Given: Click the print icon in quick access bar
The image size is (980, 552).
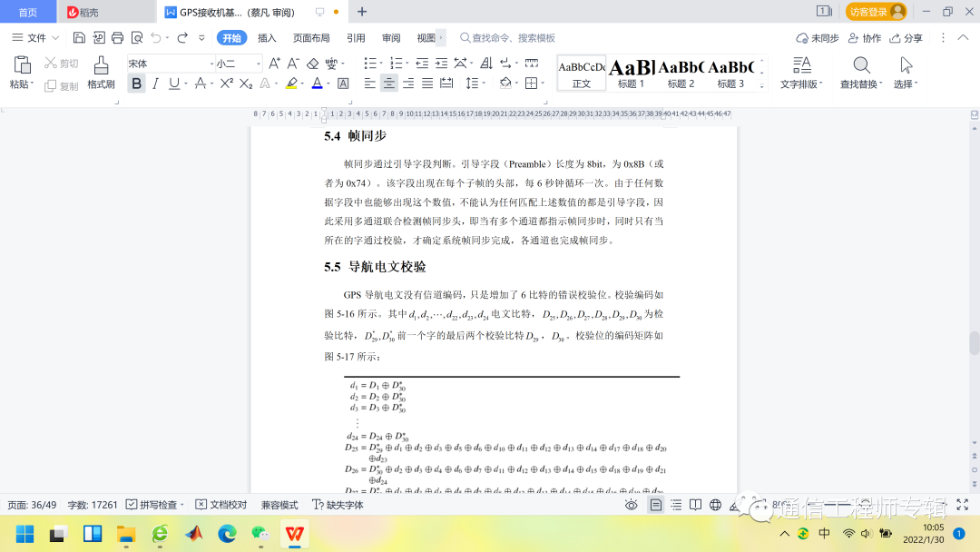Looking at the screenshot, I should pyautogui.click(x=117, y=38).
